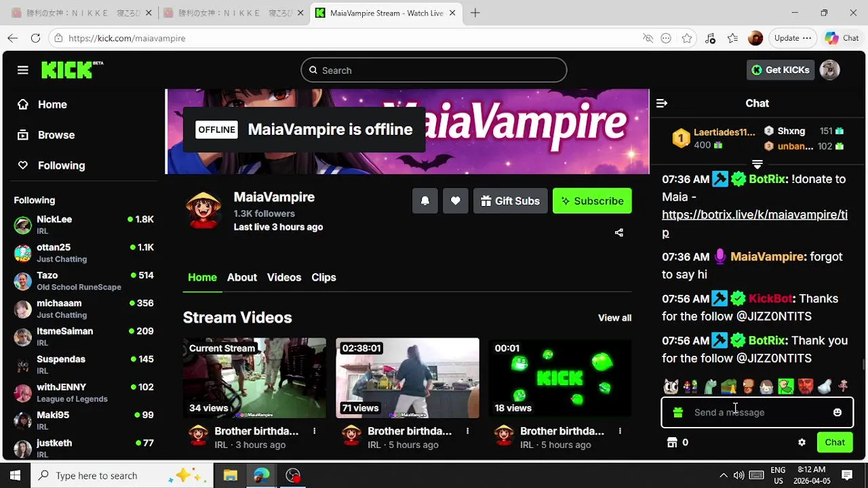Open withJENNY channel in Following list
868x488 pixels.
84,392
